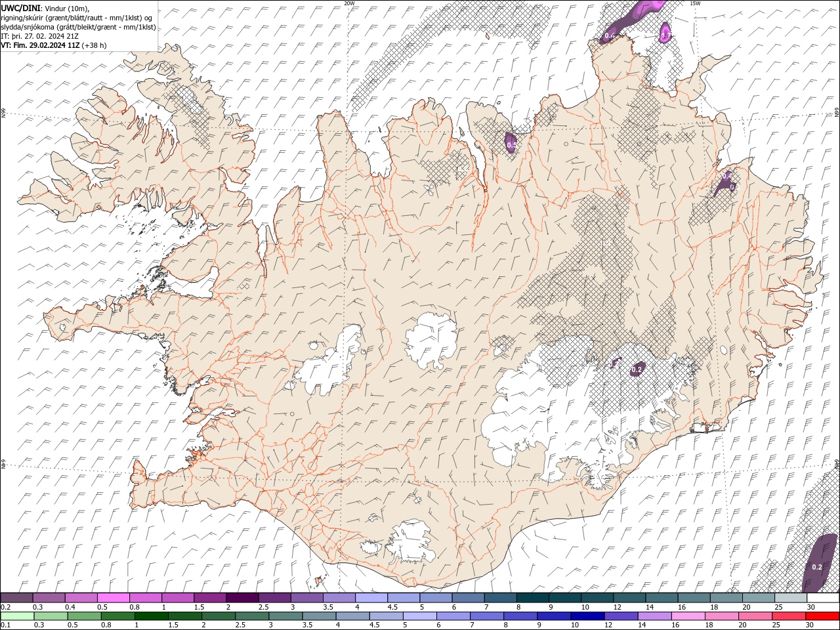Select the pink 18 swatch in bottom legend row
Screen dimensions: 840x630
722,616
